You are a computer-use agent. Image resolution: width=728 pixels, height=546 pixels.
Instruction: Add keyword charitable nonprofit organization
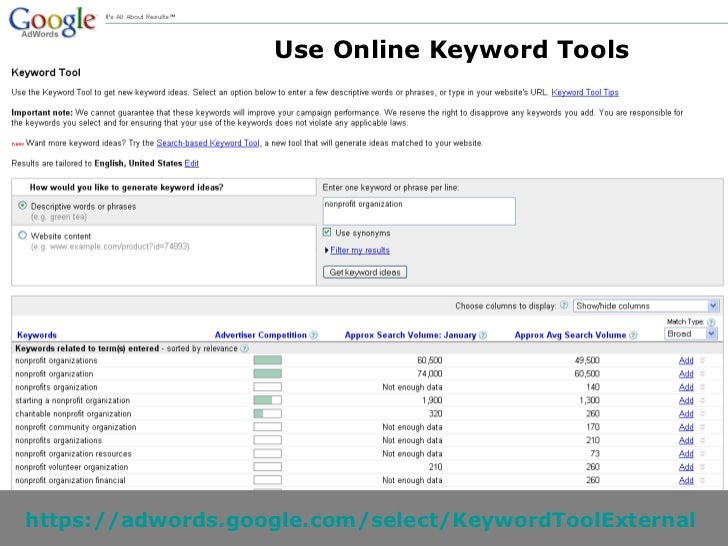(x=686, y=414)
